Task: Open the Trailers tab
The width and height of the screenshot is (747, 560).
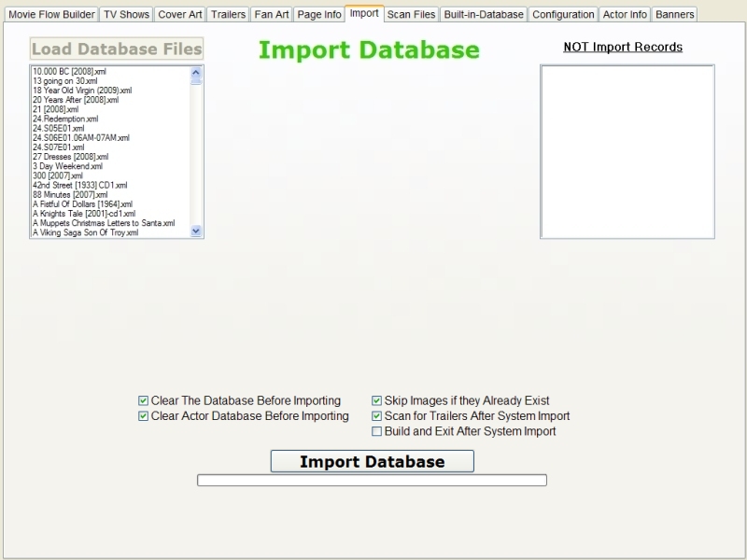Action: click(228, 15)
